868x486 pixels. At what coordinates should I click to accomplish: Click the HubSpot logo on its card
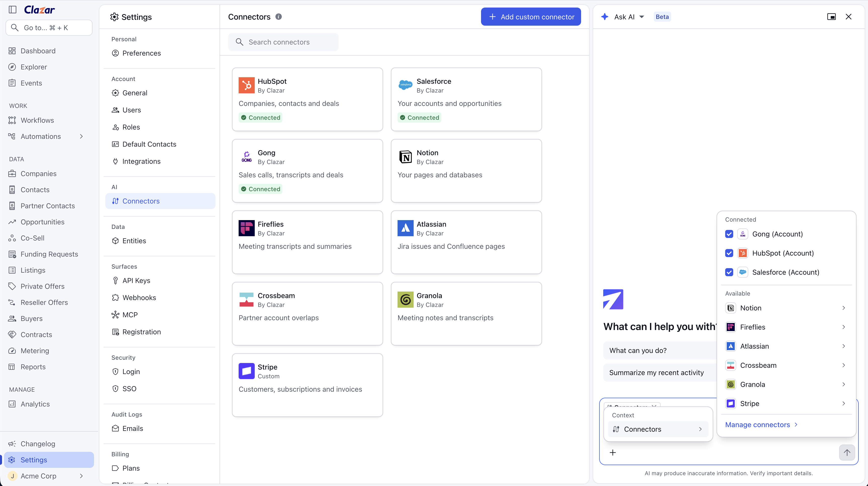[246, 85]
